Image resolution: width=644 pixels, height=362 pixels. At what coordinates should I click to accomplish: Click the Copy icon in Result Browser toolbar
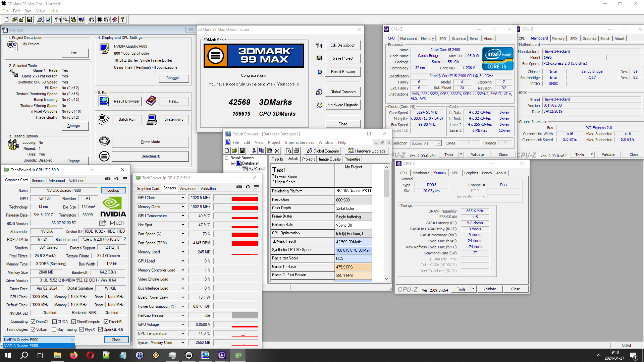point(262,151)
